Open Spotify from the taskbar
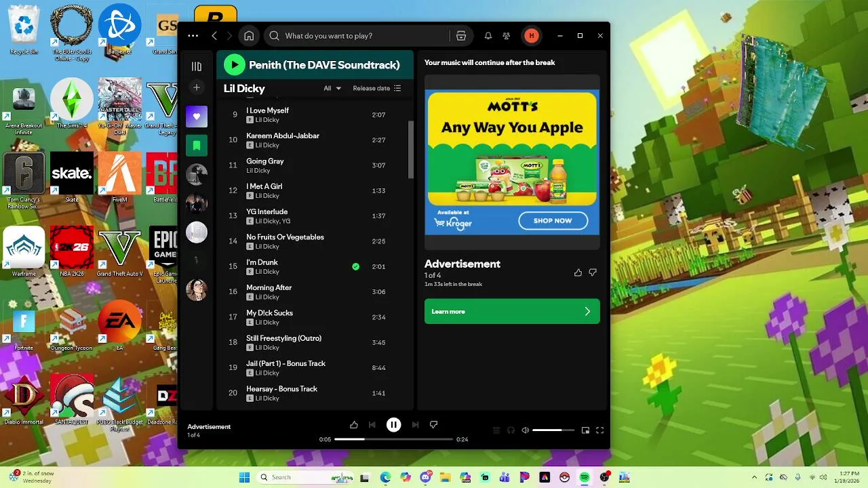 (x=585, y=477)
